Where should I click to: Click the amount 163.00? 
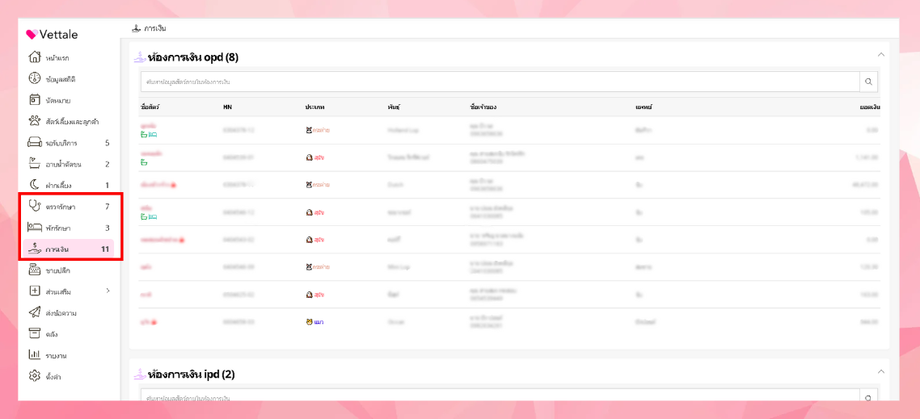coord(870,295)
